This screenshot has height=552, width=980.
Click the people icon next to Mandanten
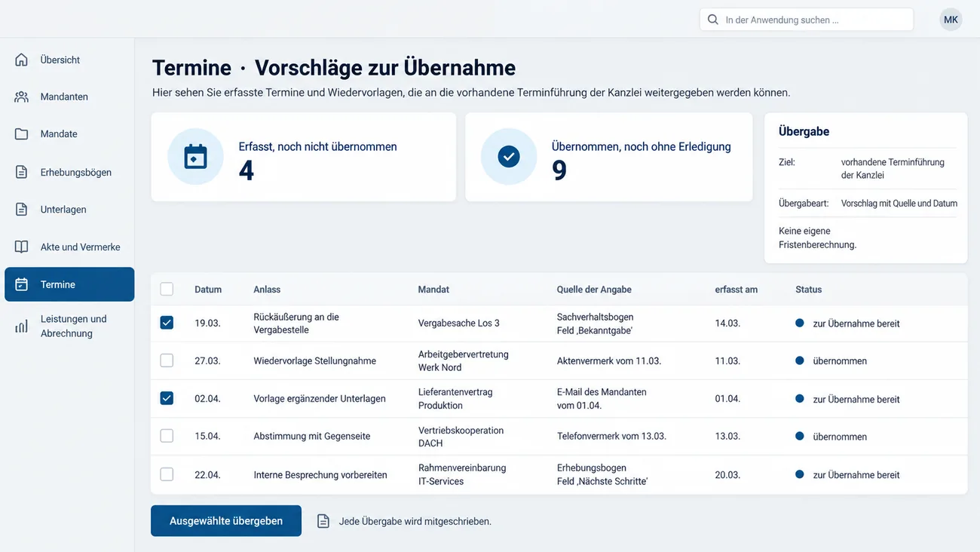(22, 97)
